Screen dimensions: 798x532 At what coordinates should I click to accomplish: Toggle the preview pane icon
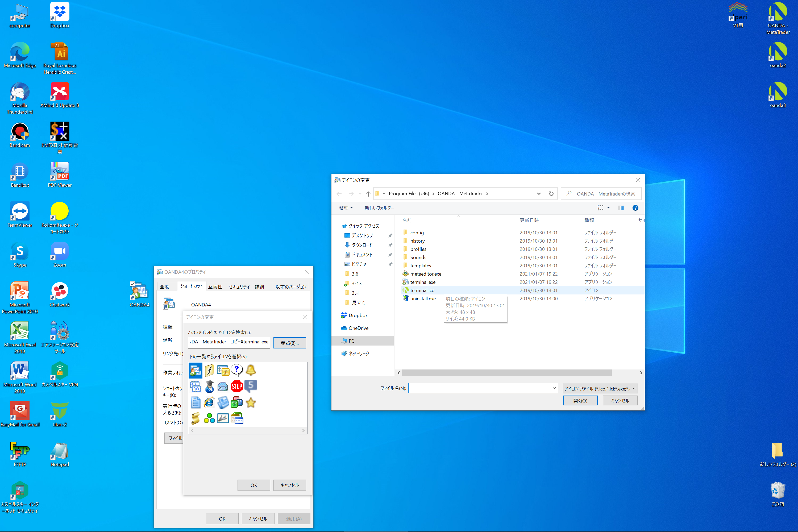pyautogui.click(x=621, y=208)
